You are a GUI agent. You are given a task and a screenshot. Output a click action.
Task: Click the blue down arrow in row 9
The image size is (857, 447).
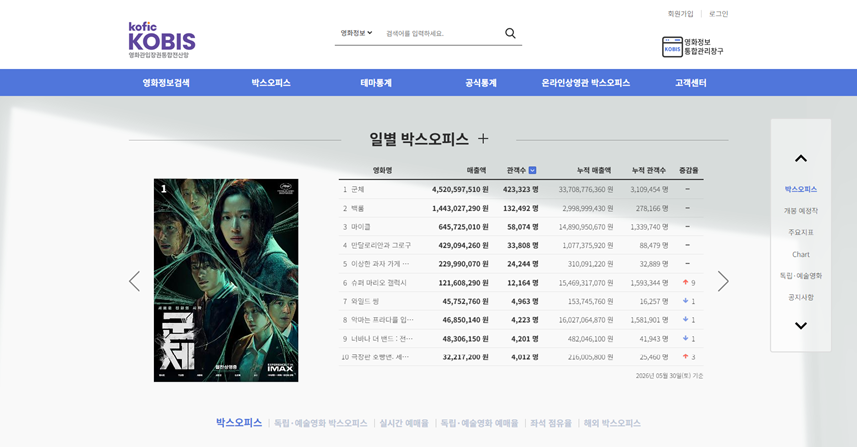click(685, 338)
